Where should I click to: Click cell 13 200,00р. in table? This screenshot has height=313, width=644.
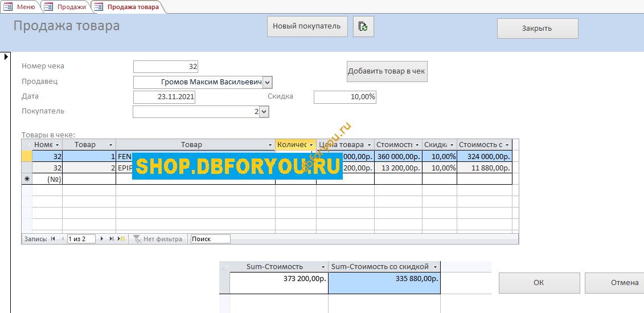[x=398, y=168]
